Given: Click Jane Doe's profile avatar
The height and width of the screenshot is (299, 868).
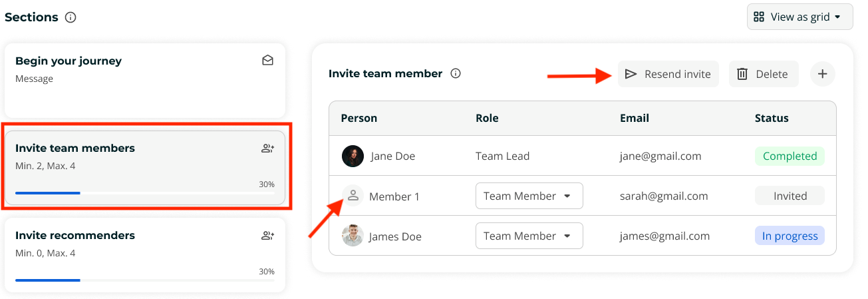Looking at the screenshot, I should point(353,156).
